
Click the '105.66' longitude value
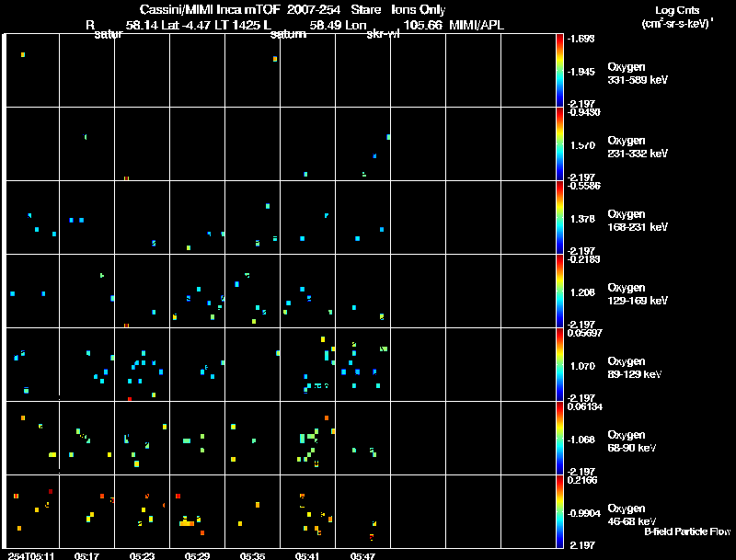422,26
